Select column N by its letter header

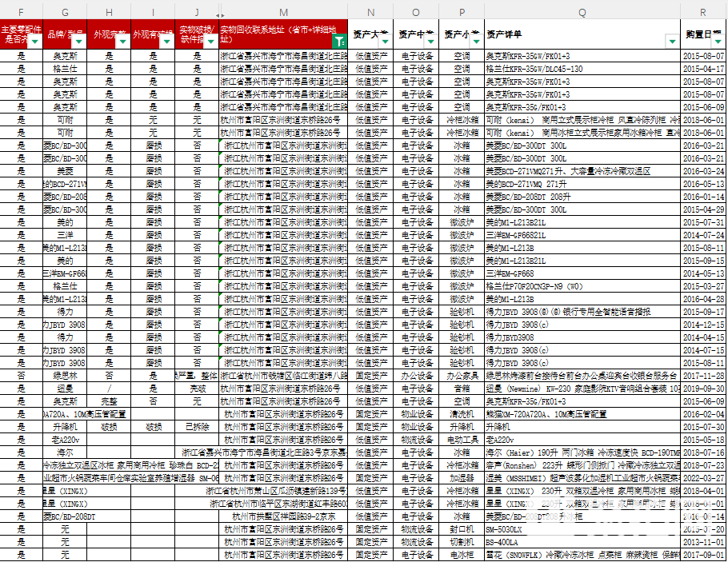370,12
